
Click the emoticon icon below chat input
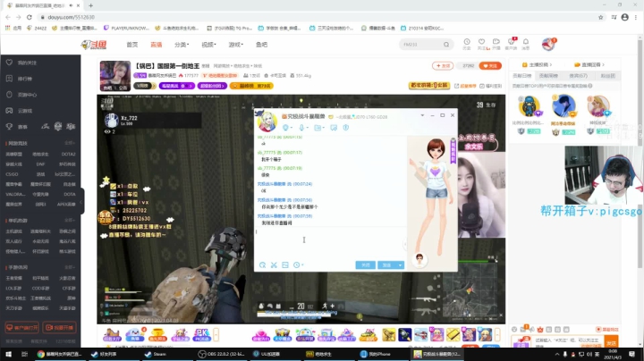tap(262, 265)
